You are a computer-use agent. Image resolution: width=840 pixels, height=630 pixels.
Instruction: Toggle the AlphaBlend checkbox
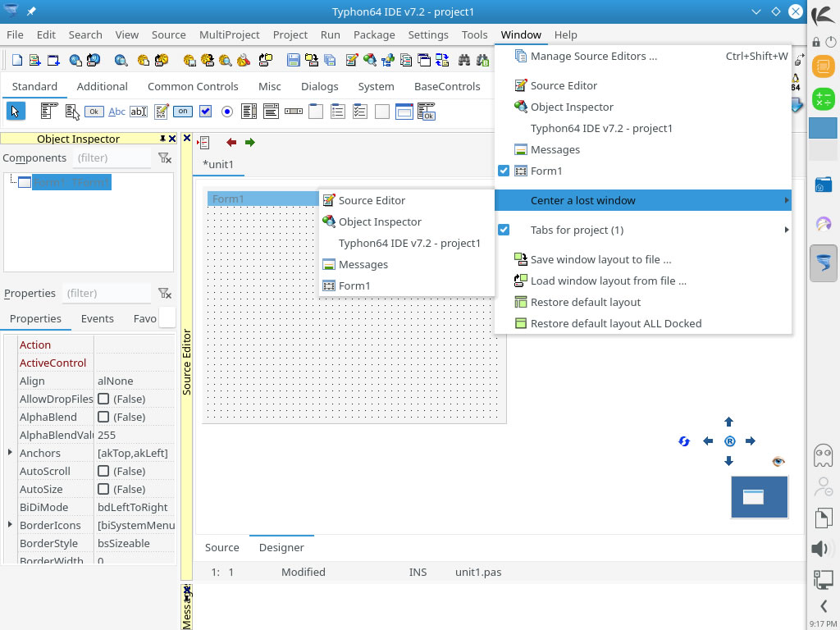point(103,417)
